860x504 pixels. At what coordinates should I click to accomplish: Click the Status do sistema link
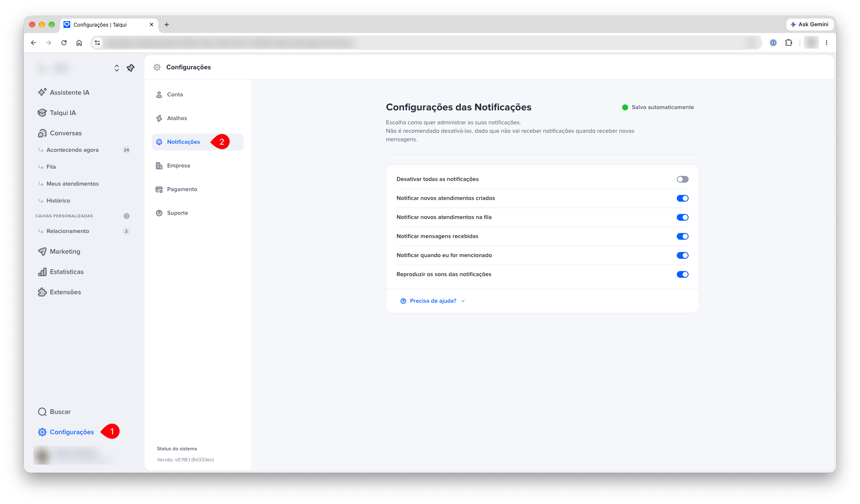[x=177, y=449]
